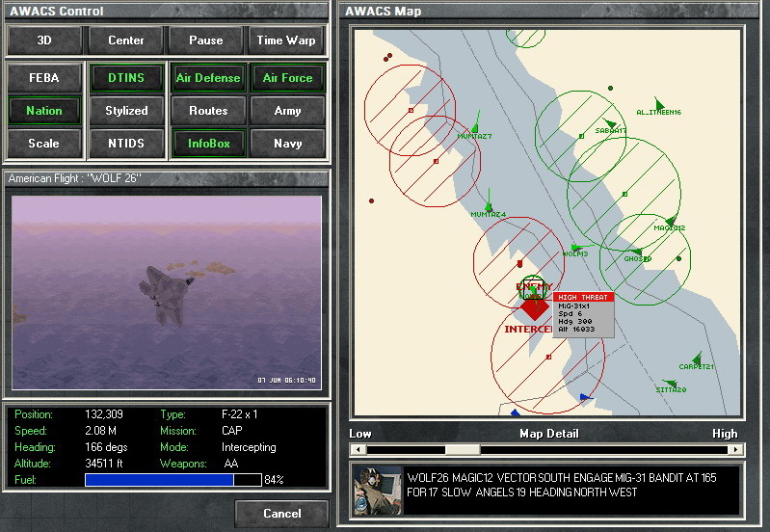Select the MUMTAZ7 aircraft marker on map
The width and height of the screenshot is (770, 532).
point(475,126)
